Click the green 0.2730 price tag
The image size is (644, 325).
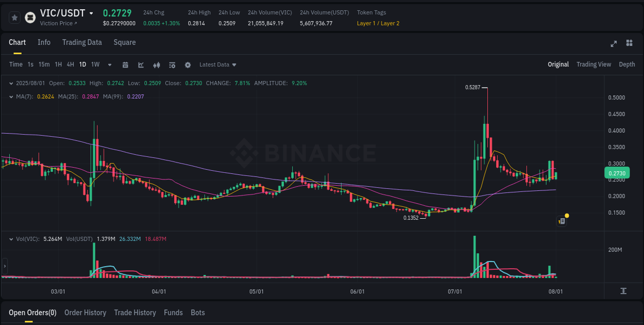[x=617, y=173]
